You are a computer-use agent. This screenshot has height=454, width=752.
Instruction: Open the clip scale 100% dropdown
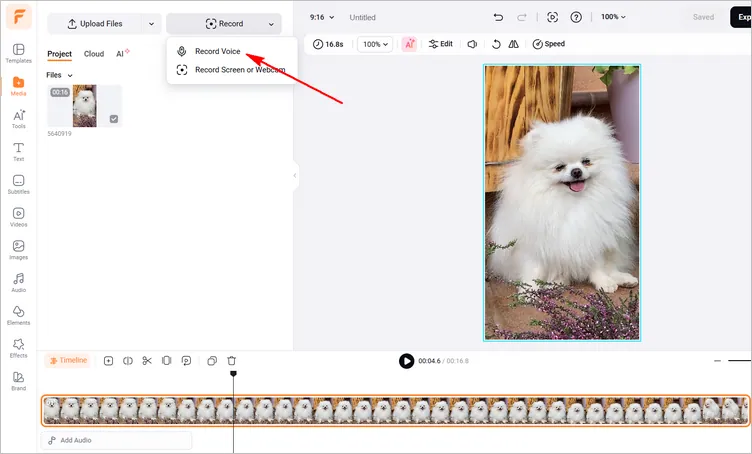tap(375, 44)
